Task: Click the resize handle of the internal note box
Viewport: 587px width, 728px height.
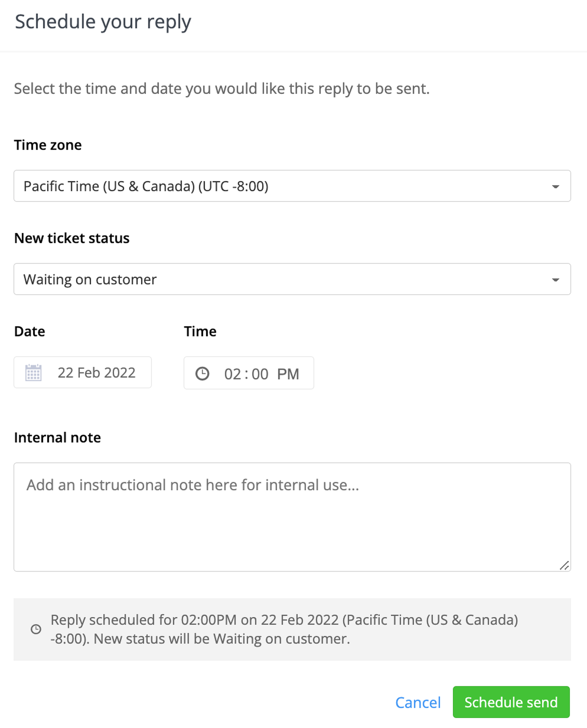Action: point(564,566)
